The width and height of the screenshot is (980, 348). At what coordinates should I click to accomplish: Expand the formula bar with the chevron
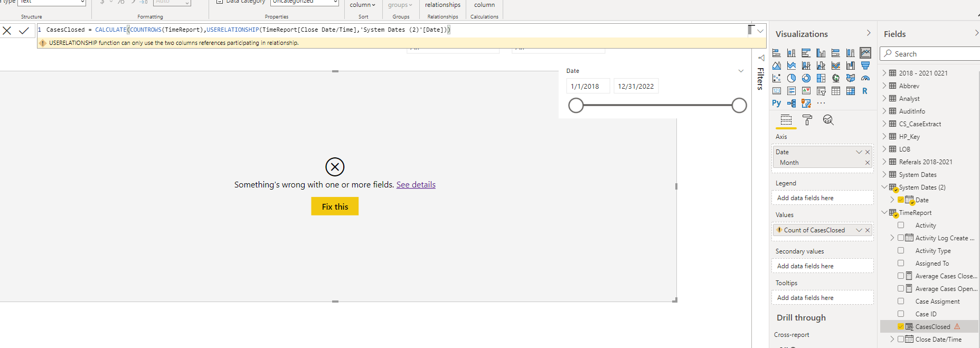(760, 31)
